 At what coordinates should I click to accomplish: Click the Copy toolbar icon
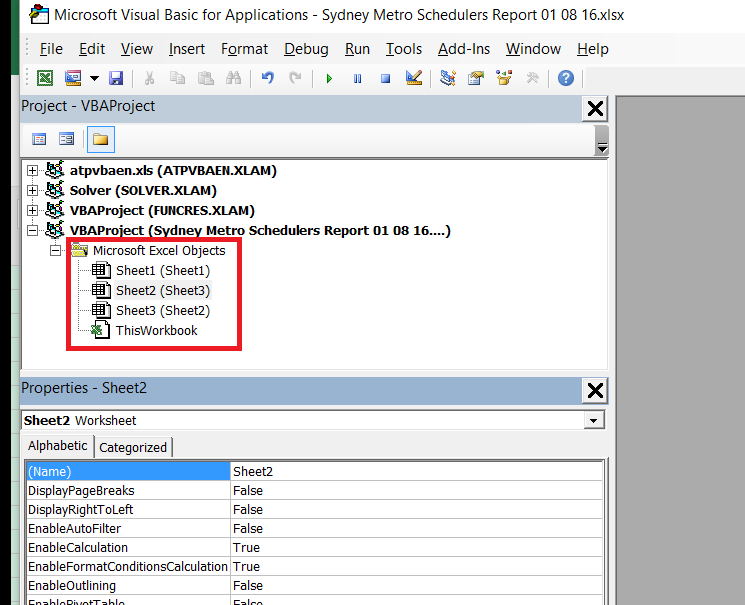[177, 78]
